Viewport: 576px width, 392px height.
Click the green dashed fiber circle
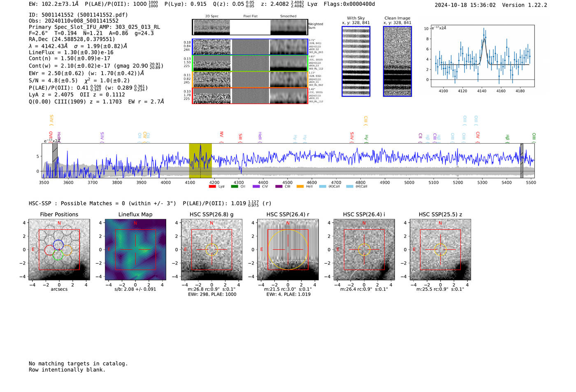pos(58,255)
